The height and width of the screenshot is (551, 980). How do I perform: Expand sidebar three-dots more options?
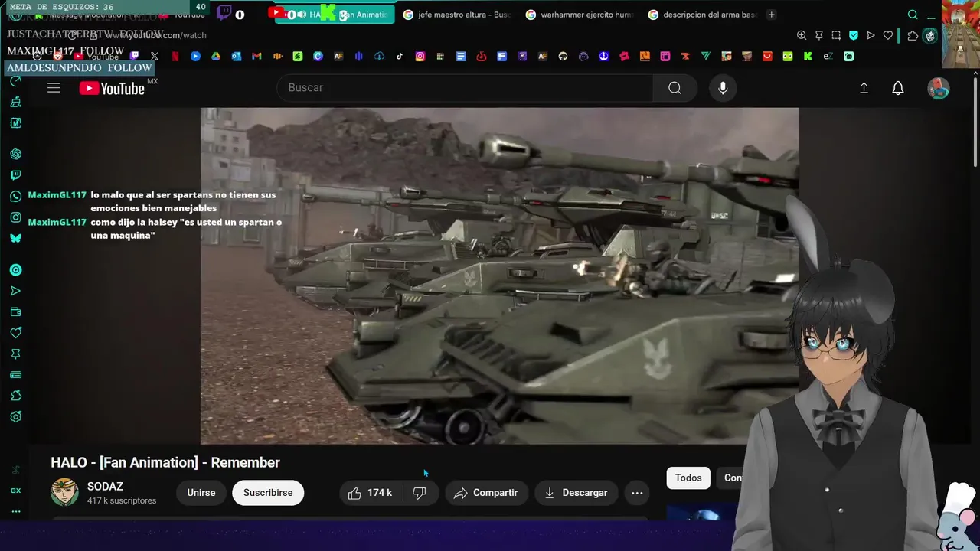tap(15, 511)
